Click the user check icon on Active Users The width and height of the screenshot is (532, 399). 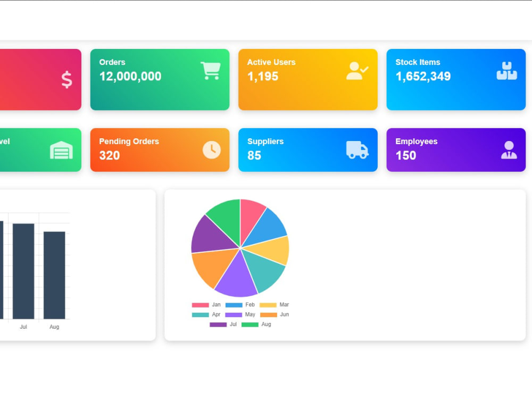click(x=358, y=71)
